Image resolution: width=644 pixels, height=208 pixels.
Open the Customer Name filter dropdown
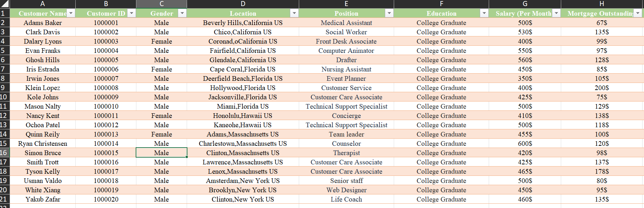click(71, 13)
